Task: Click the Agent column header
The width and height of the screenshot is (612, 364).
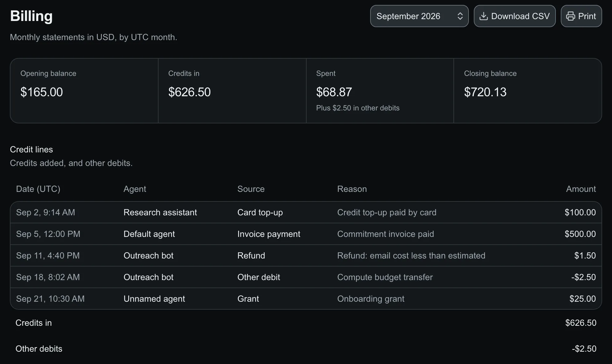Action: (x=135, y=189)
